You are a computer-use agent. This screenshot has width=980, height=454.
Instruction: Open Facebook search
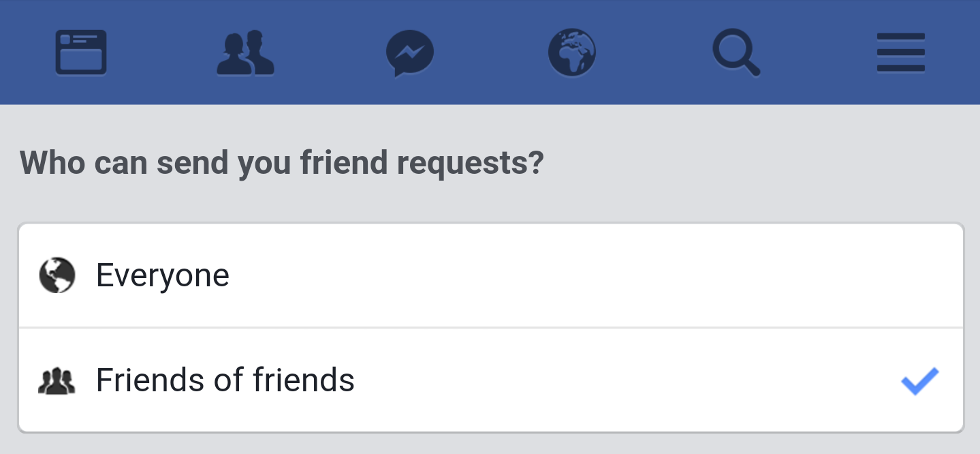(x=736, y=52)
